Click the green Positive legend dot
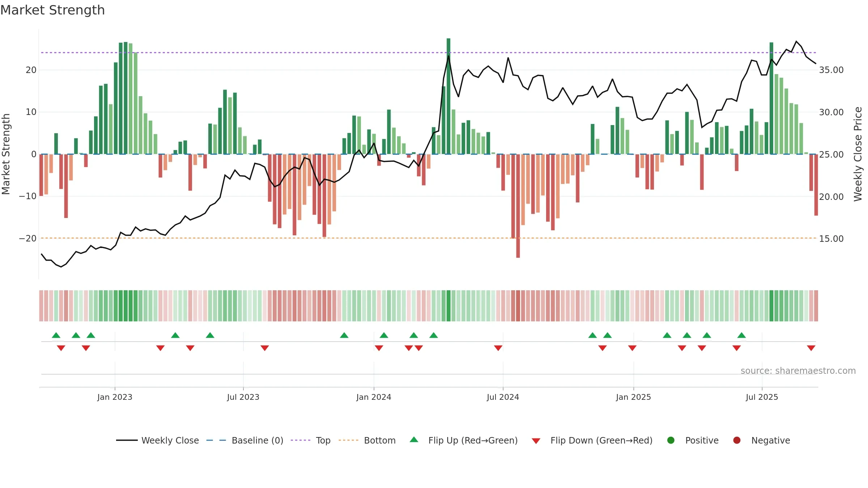The width and height of the screenshot is (868, 488). (x=671, y=440)
